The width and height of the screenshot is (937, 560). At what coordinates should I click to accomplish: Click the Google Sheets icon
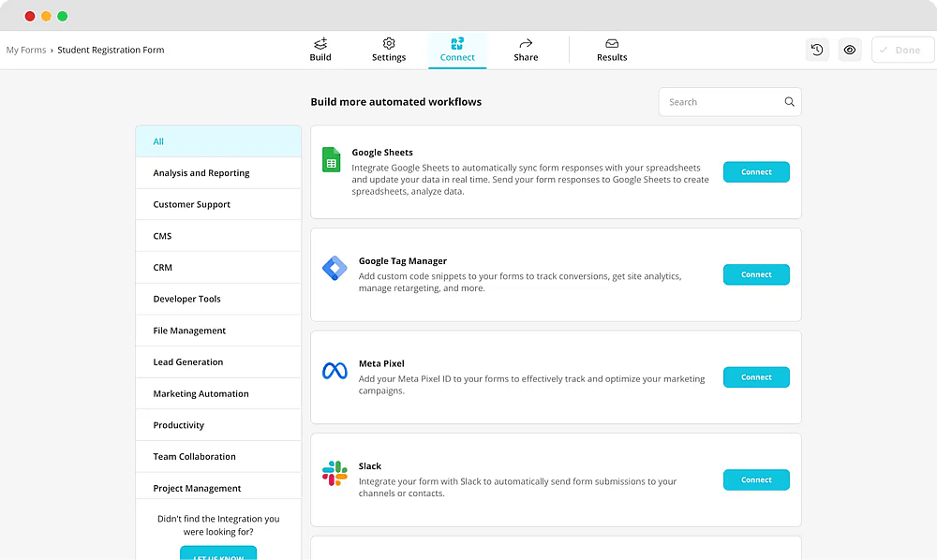331,159
